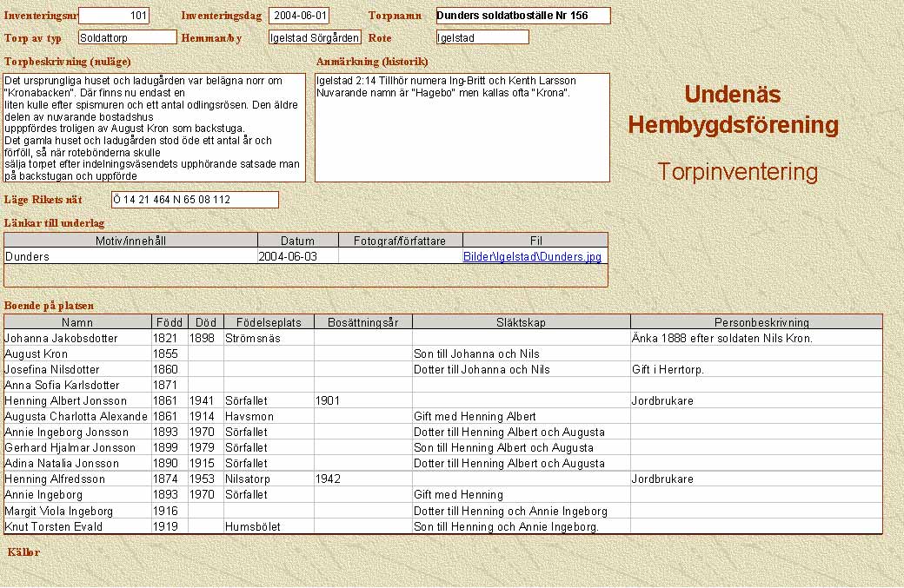The image size is (904, 588).
Task: Click the Född column header
Action: pos(169,322)
